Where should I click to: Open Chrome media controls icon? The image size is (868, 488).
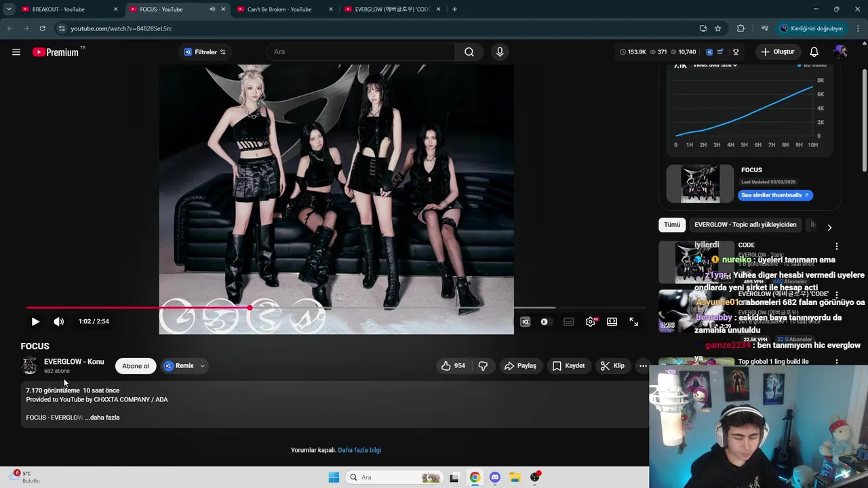[x=764, y=28]
